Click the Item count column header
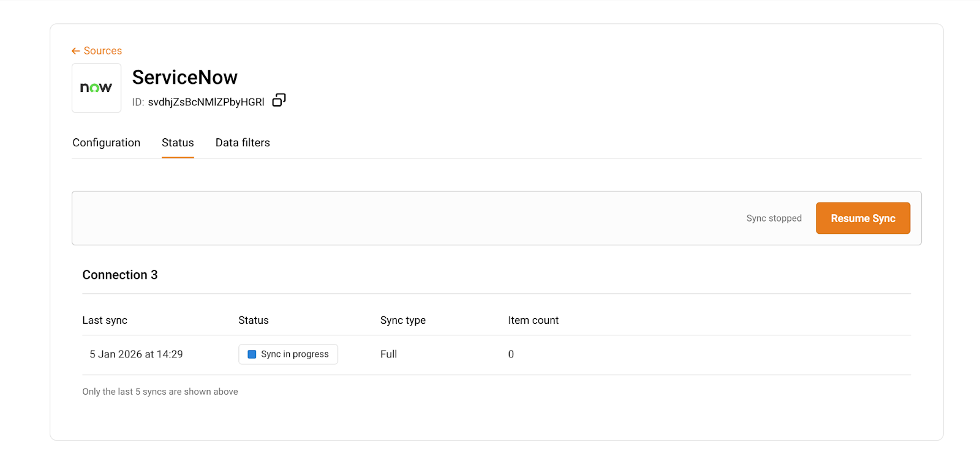The image size is (980, 451). point(533,320)
